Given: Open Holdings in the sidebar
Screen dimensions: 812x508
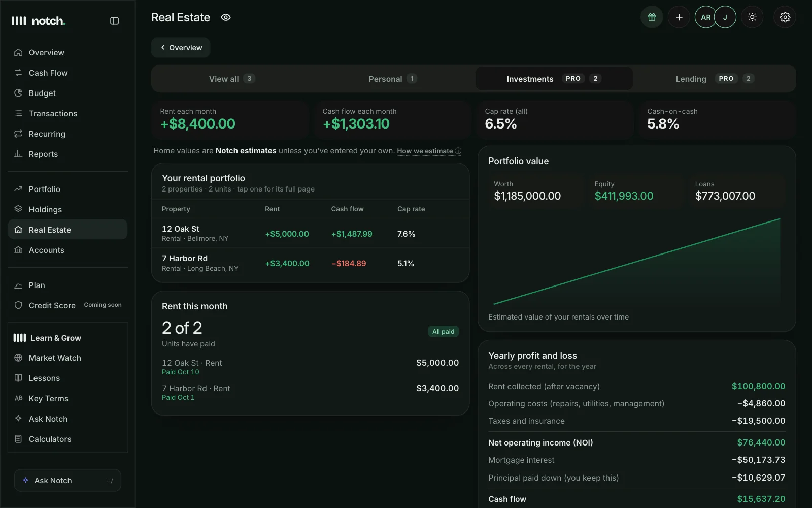Looking at the screenshot, I should (x=67, y=209).
